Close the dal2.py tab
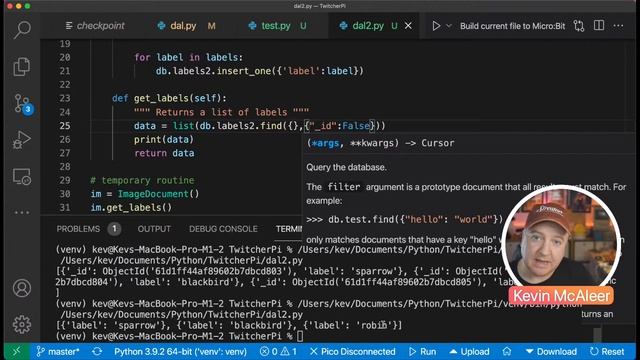This screenshot has width=640, height=360. pyautogui.click(x=408, y=26)
